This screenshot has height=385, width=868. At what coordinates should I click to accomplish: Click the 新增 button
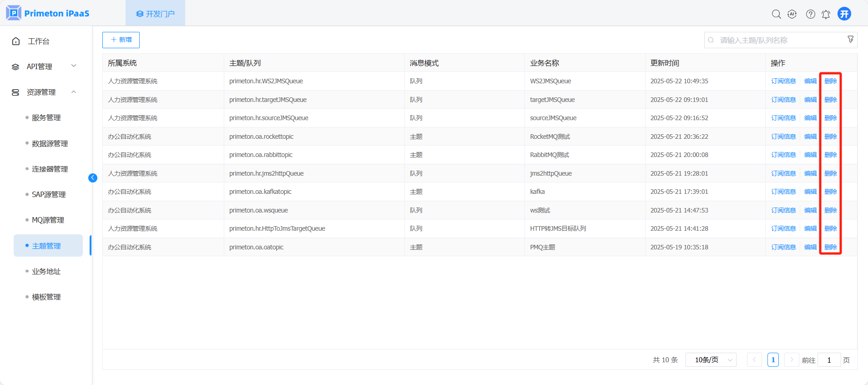coord(121,40)
